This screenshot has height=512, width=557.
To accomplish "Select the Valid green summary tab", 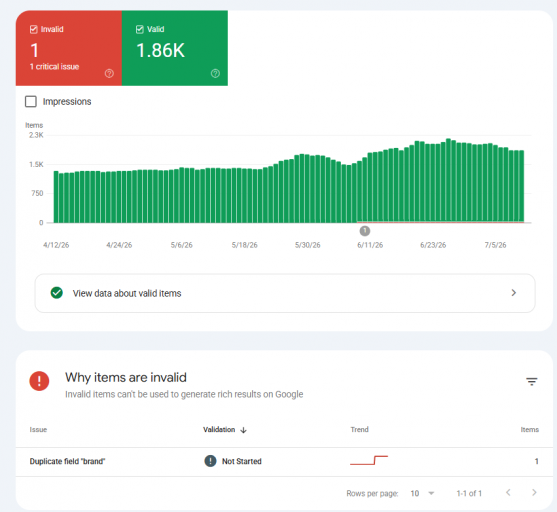I will point(175,48).
